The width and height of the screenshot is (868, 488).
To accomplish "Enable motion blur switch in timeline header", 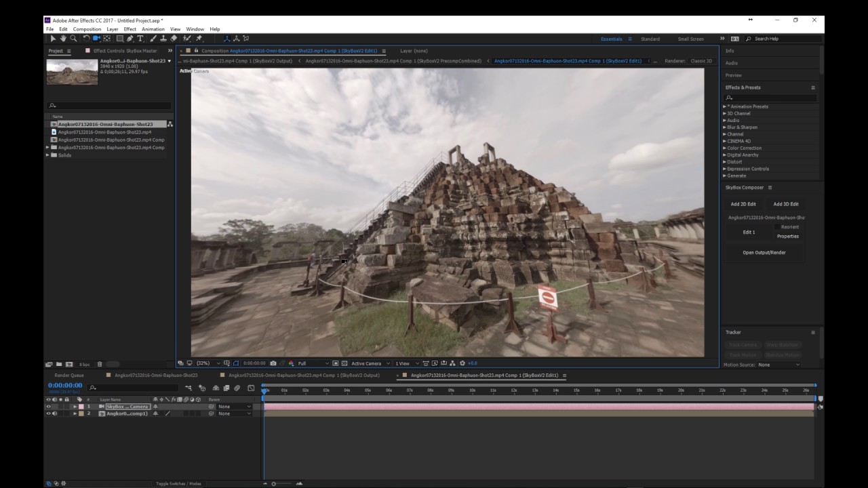I will (x=237, y=388).
